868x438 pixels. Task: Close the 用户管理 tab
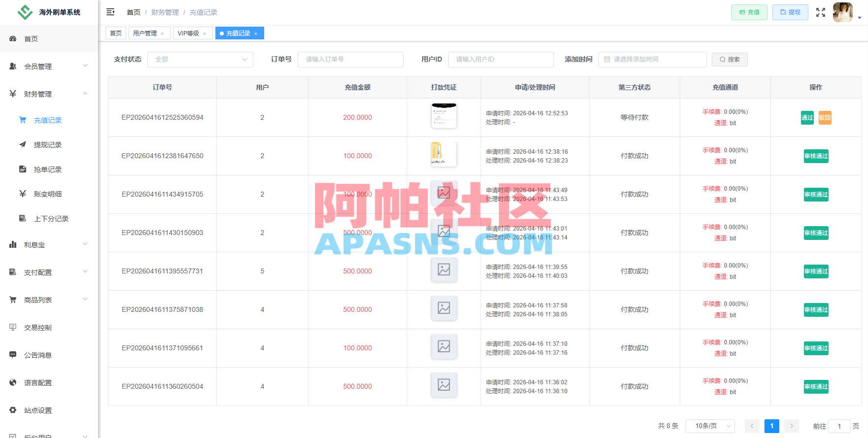pos(162,34)
